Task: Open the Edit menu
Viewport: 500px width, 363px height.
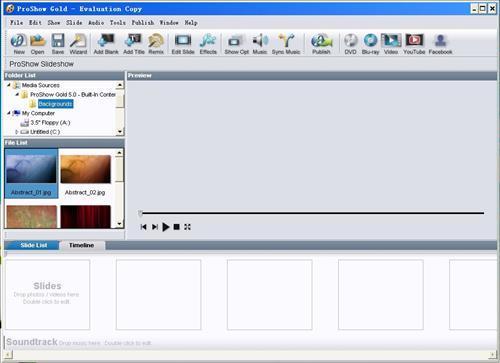Action: [x=35, y=23]
